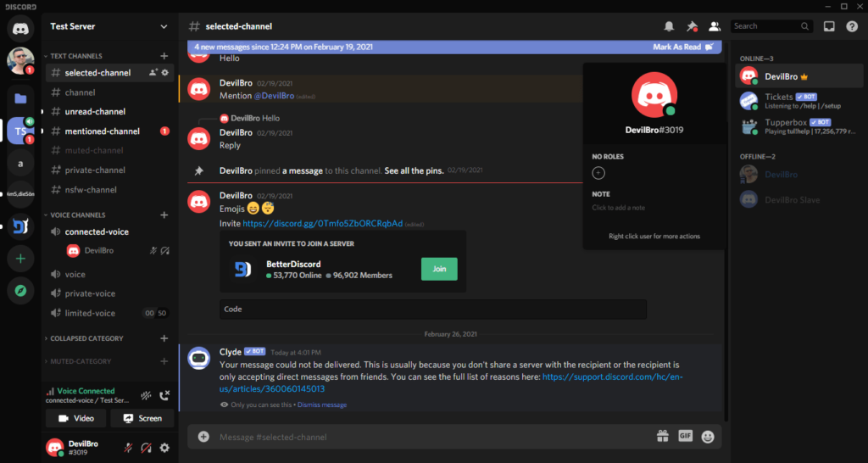868x463 pixels.
Task: Select the unread-channel in channel list
Action: [95, 112]
